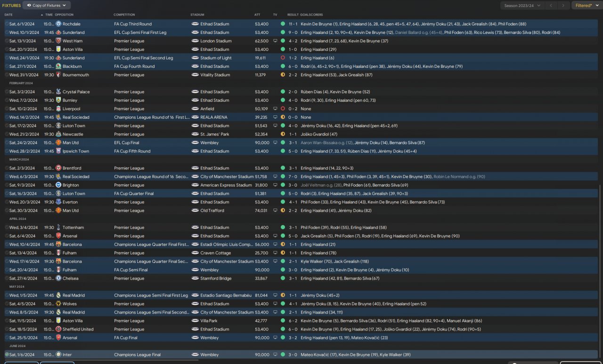Tick the selection circle for the Newcastle fixture
The width and height of the screenshot is (603, 364).
coord(7,134)
